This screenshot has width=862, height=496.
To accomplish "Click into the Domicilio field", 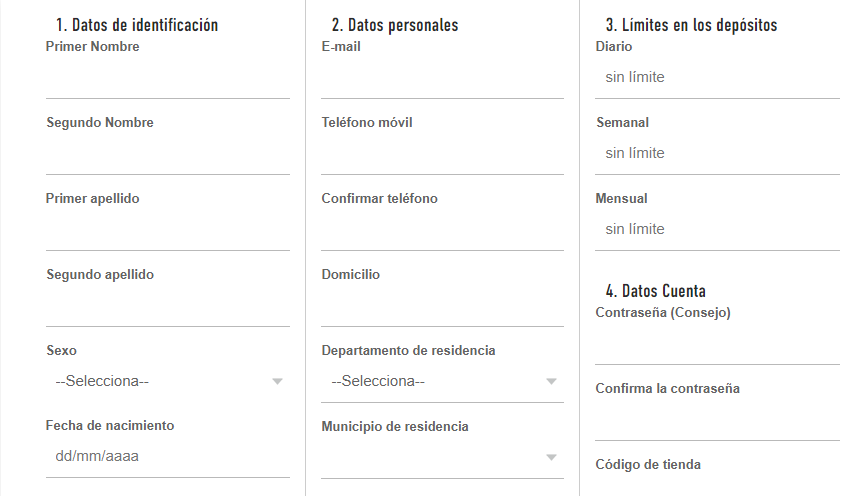I will click(442, 306).
